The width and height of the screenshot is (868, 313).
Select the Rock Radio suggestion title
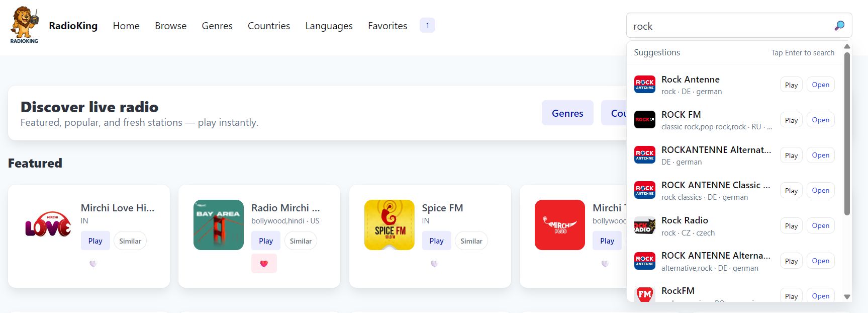(685, 220)
